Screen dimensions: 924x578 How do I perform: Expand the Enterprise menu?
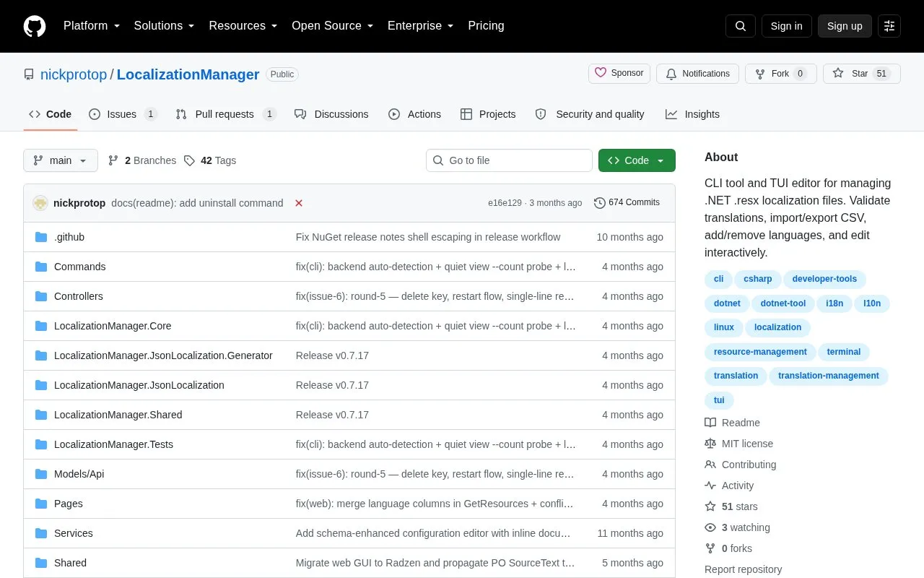click(x=421, y=26)
